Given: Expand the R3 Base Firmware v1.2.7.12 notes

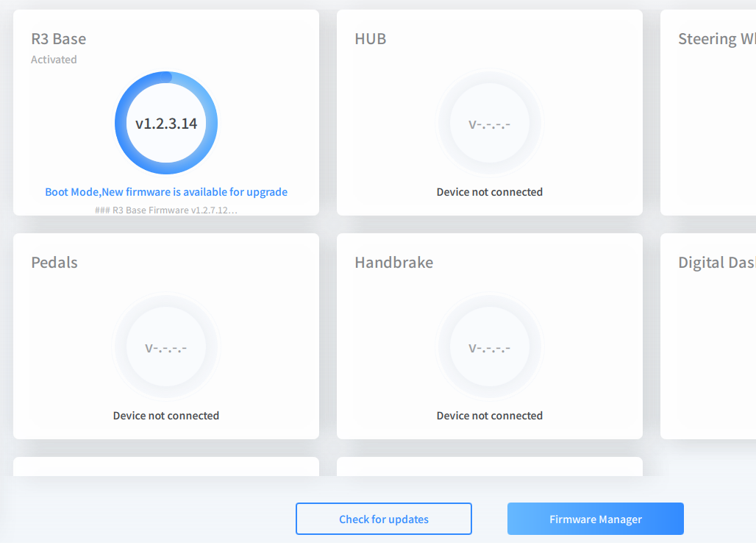Looking at the screenshot, I should coord(166,210).
